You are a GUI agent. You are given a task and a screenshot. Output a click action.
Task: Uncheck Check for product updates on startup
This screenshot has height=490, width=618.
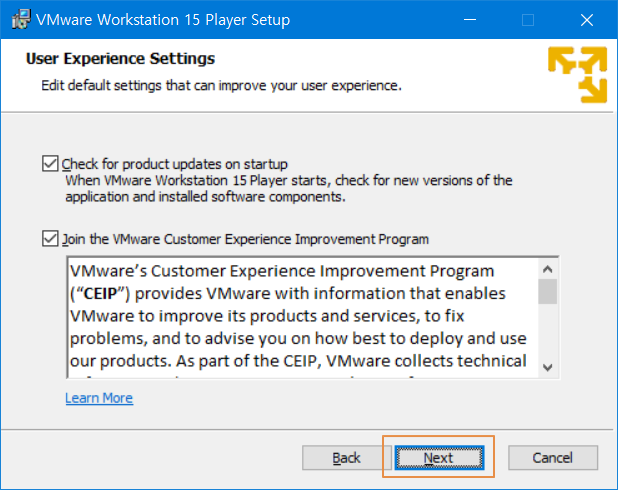pos(50,164)
